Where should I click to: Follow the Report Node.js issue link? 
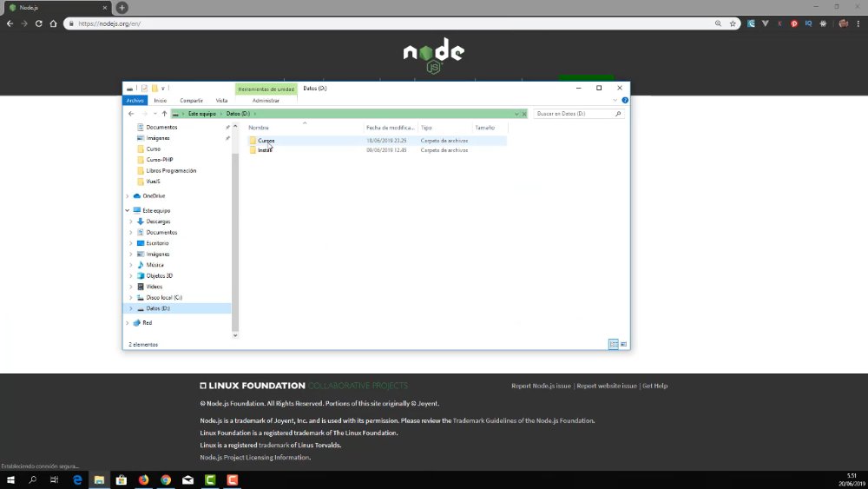(541, 386)
